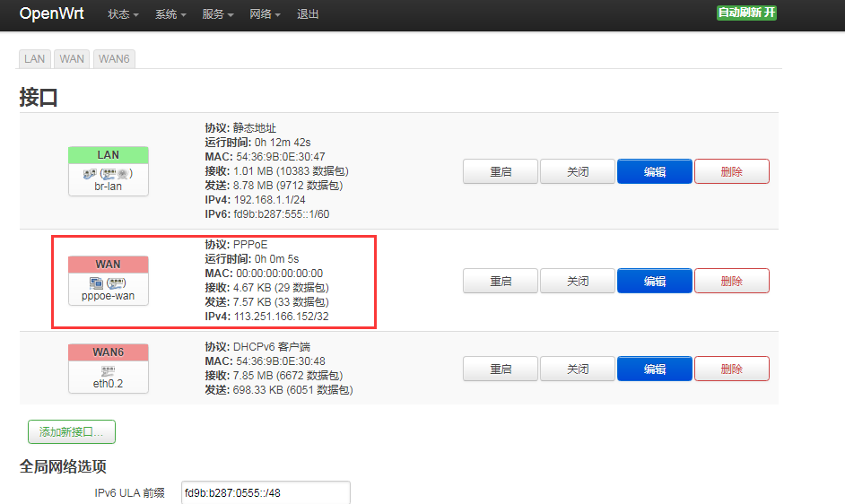Click the pppoe-wan device icons
Image resolution: width=845 pixels, height=504 pixels.
(108, 283)
